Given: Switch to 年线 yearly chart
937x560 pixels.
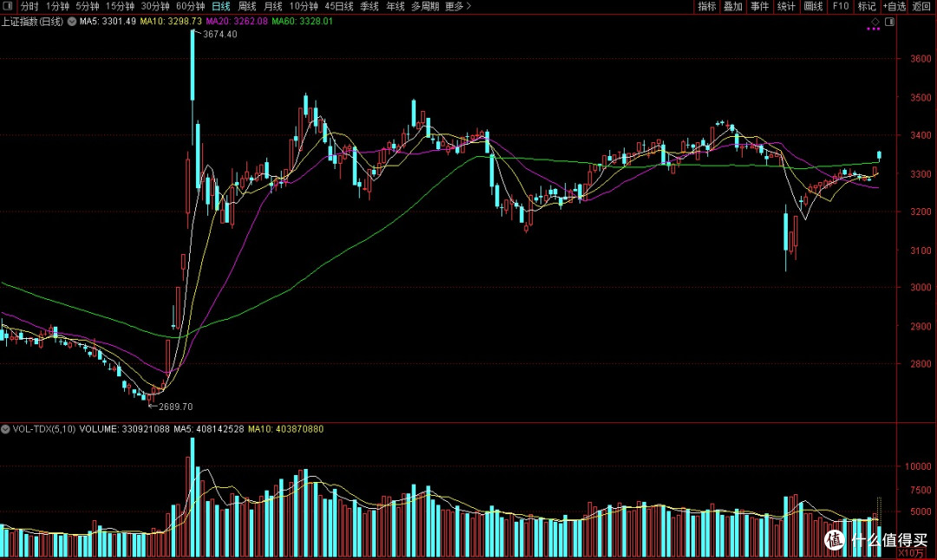Looking at the screenshot, I should (x=396, y=6).
